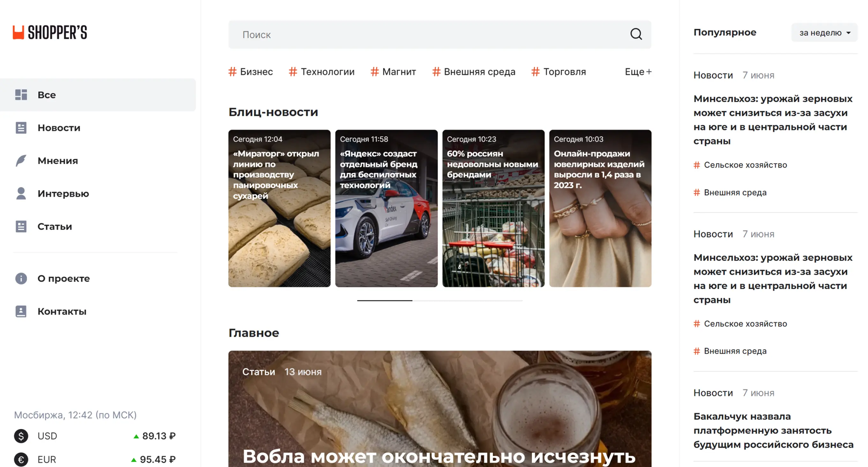This screenshot has height=467, width=868.
Task: Select the Технологии hashtag tag
Action: pyautogui.click(x=321, y=72)
